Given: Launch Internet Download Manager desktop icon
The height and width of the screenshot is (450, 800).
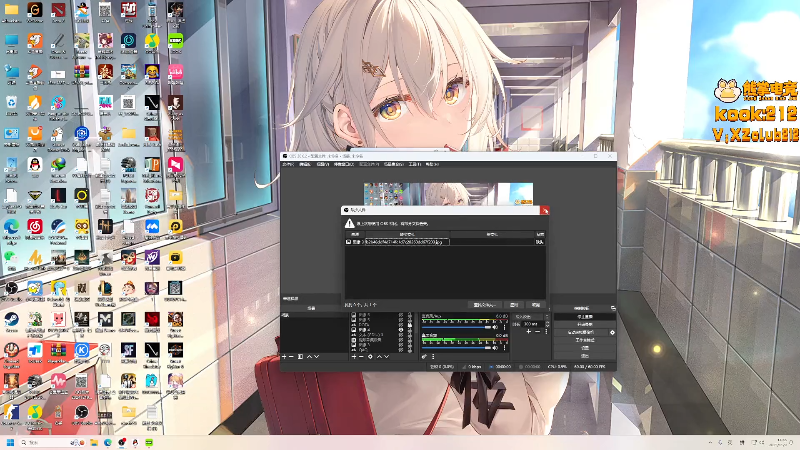Looking at the screenshot, I should click(58, 167).
